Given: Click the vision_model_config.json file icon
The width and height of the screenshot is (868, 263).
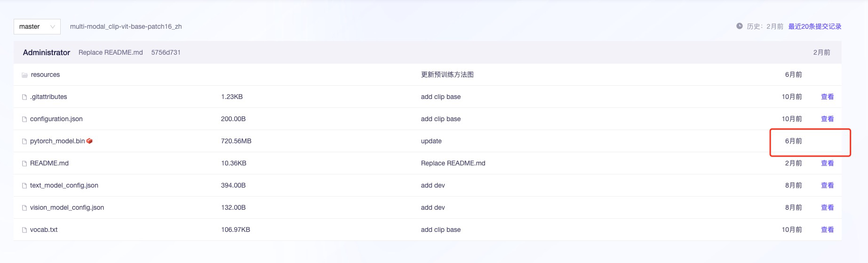Looking at the screenshot, I should pyautogui.click(x=24, y=208).
